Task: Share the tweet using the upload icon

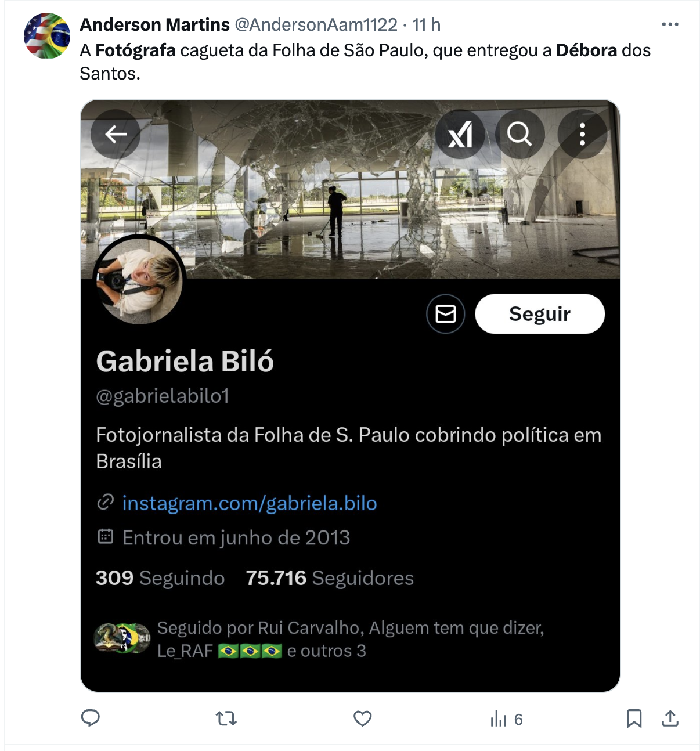Action: coord(670,718)
